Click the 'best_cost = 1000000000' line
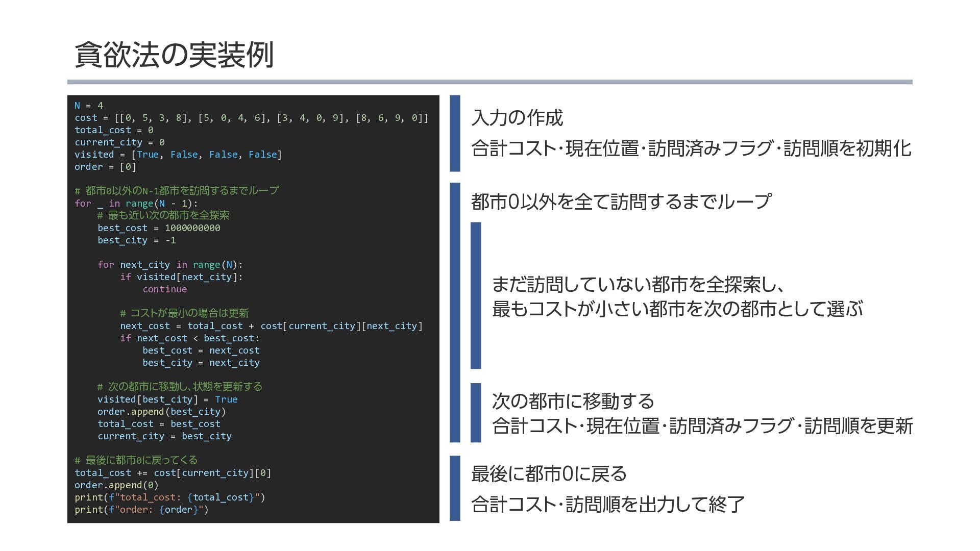 (x=159, y=228)
